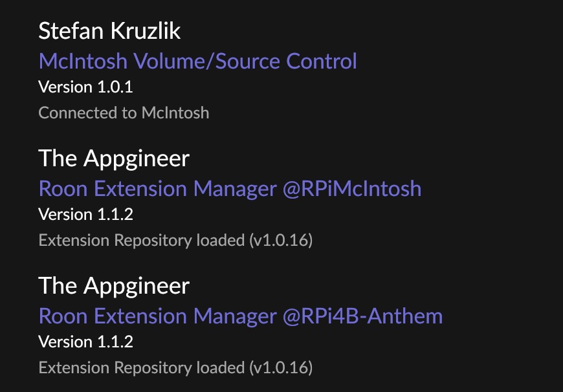Select Version 1.1.2 under the @RPi4B-Anthem manager
The width and height of the screenshot is (563, 392).
(x=85, y=342)
